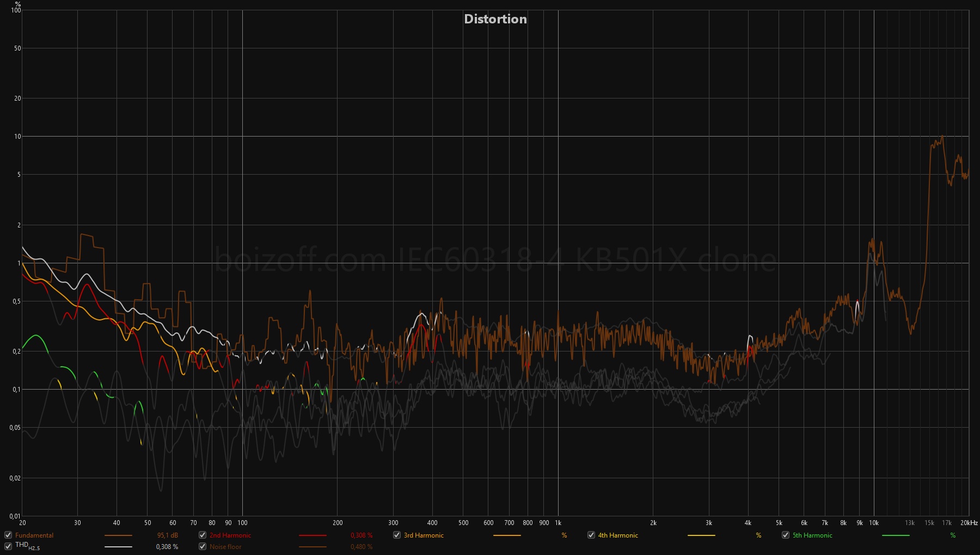Click the red 2nd Harmonic line swatch

click(313, 536)
